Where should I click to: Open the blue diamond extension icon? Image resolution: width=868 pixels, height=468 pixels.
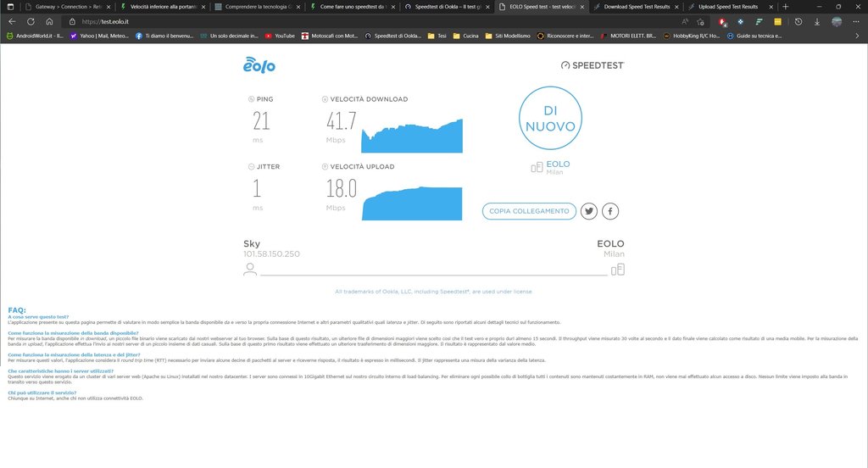740,21
